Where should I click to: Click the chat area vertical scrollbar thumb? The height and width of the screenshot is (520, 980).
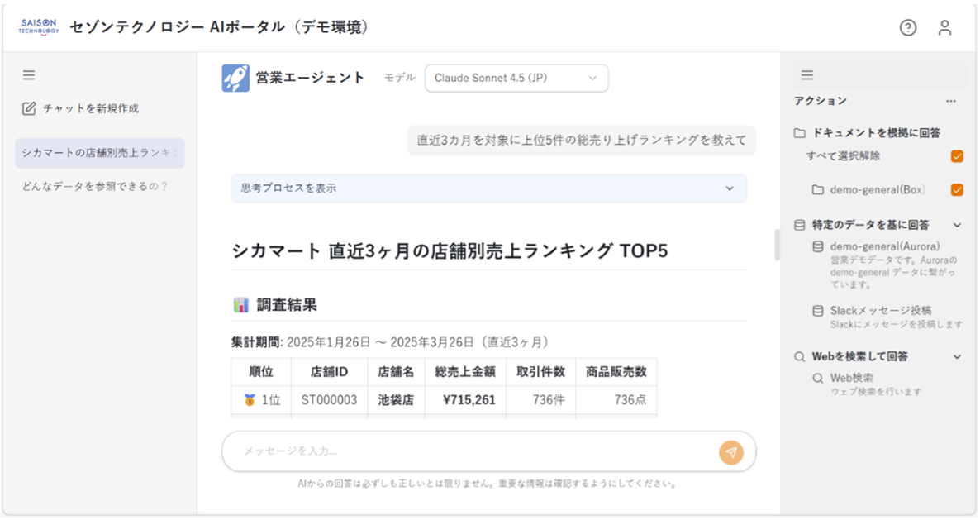coord(777,245)
